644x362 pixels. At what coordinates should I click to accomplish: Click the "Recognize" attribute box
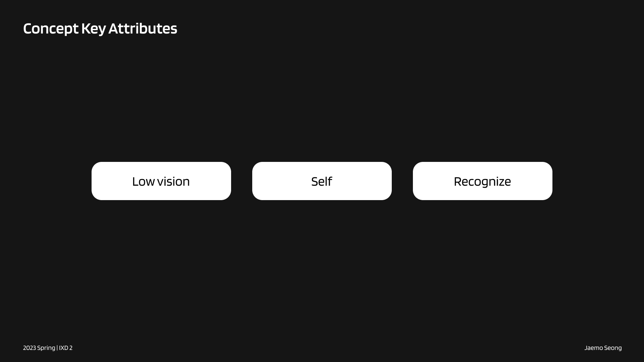[482, 181]
